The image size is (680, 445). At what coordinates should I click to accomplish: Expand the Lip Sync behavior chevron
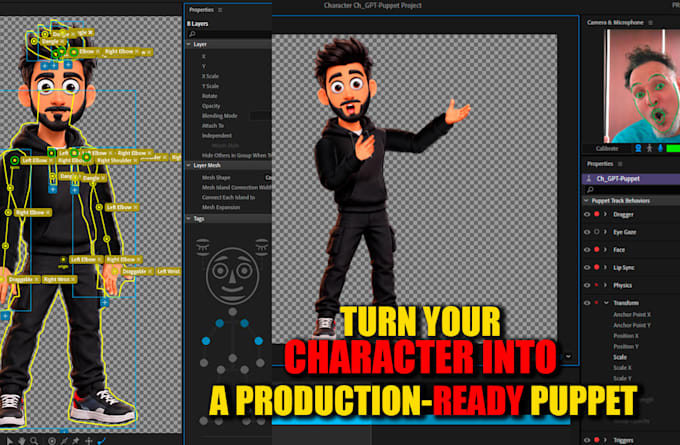[x=605, y=268]
